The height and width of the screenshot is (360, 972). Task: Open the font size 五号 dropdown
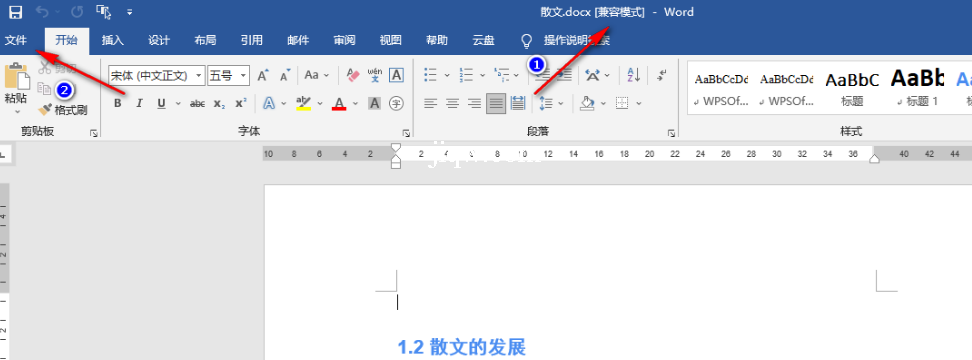pos(243,76)
